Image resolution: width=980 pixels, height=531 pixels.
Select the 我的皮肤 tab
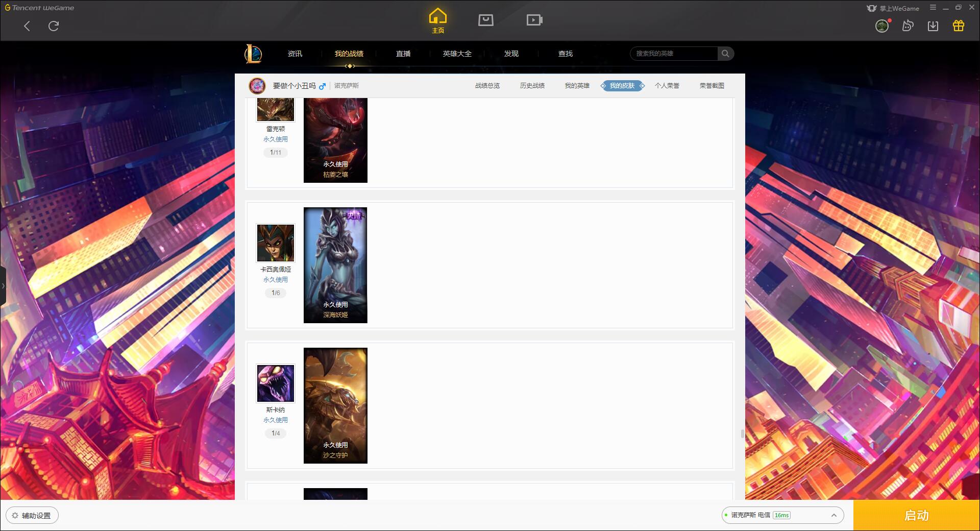point(622,86)
